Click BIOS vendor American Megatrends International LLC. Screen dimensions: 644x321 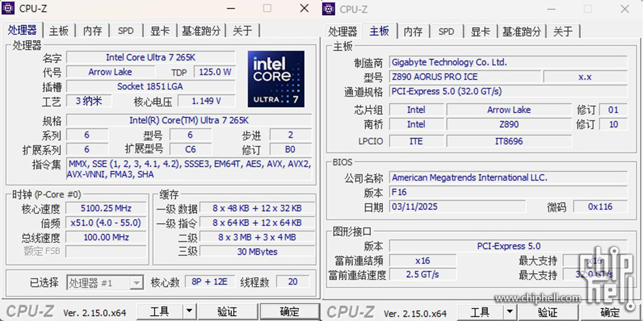(509, 177)
